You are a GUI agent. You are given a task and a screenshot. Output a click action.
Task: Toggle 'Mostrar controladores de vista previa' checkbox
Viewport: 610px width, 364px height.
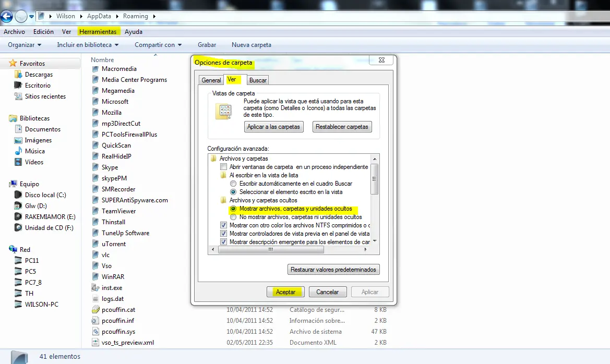click(x=223, y=233)
